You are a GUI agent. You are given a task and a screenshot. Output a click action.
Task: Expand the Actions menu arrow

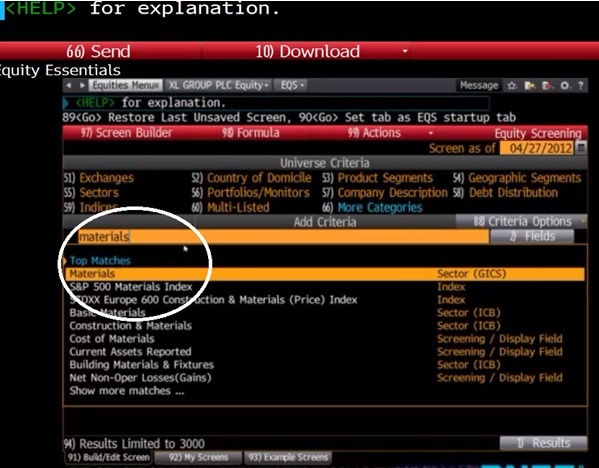pos(431,133)
